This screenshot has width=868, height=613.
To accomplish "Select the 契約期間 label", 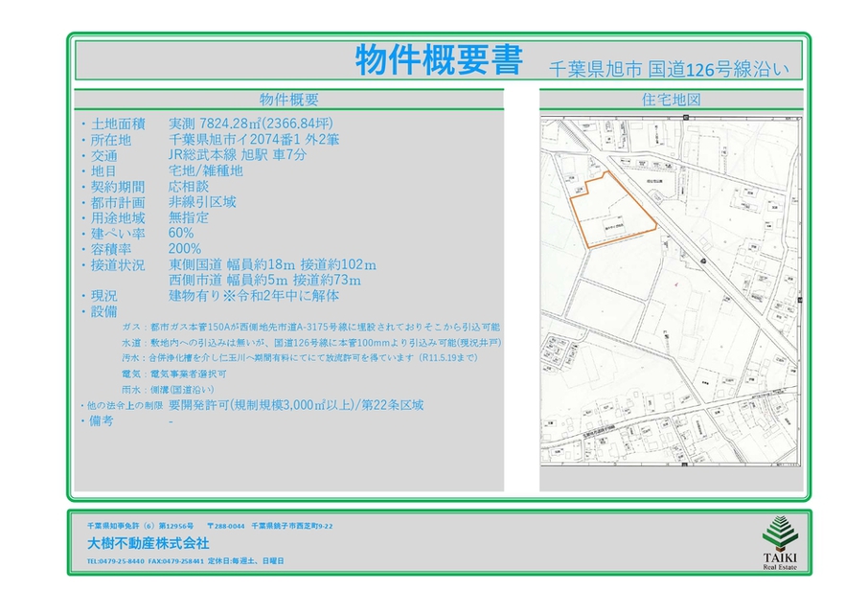I will point(118,187).
